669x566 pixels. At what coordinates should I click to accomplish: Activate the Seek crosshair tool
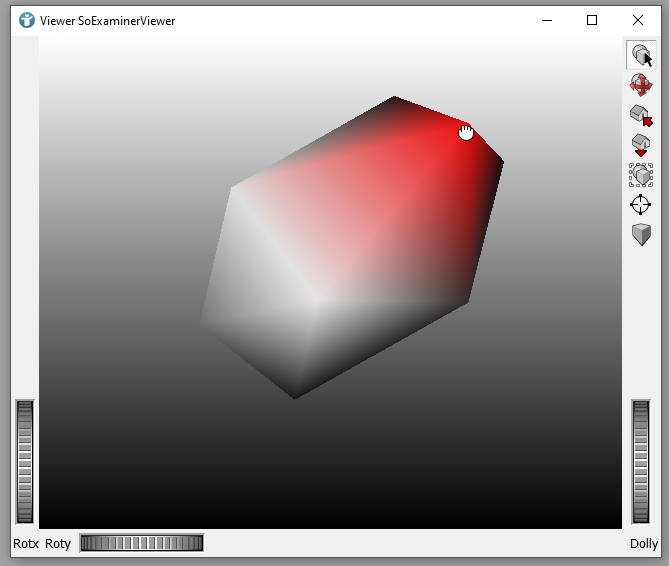click(x=641, y=205)
